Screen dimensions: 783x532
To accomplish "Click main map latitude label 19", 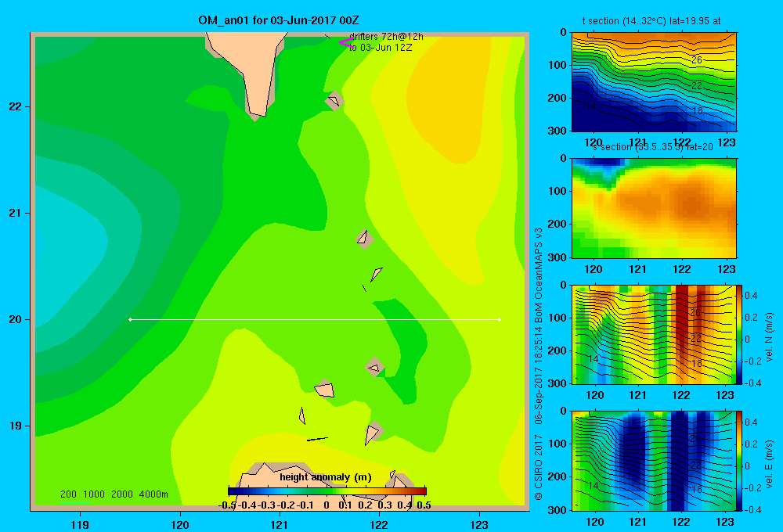I will coord(16,426).
